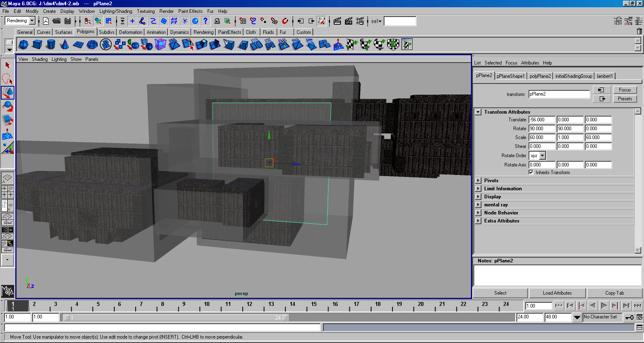Select the pPlaneShape1 attribute tab
This screenshot has width=644, height=343.
510,76
